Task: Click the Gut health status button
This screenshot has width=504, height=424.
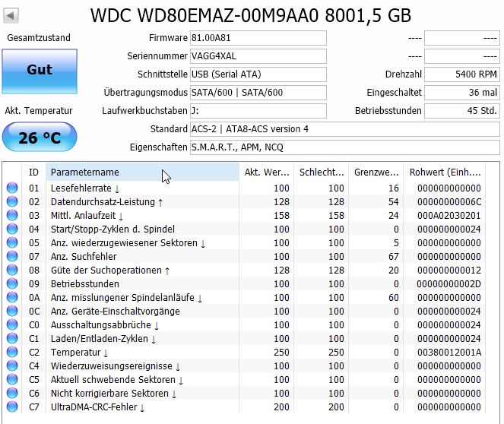Action: click(x=40, y=71)
